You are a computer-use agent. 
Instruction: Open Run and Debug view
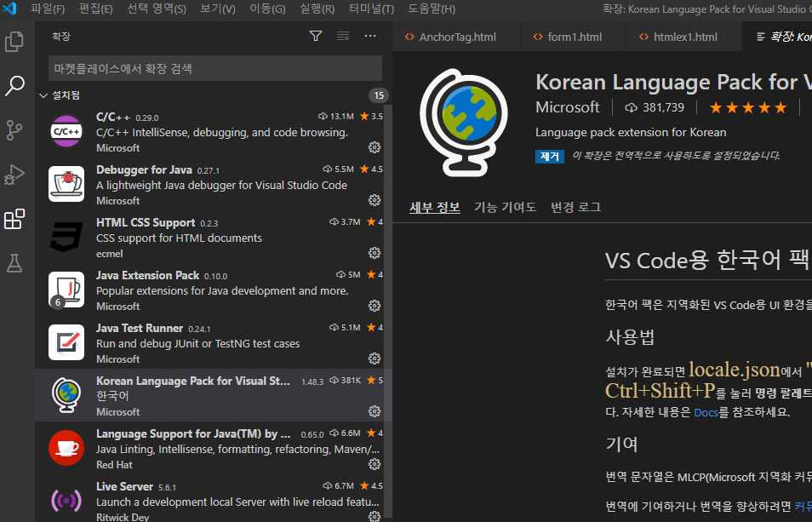click(x=14, y=175)
